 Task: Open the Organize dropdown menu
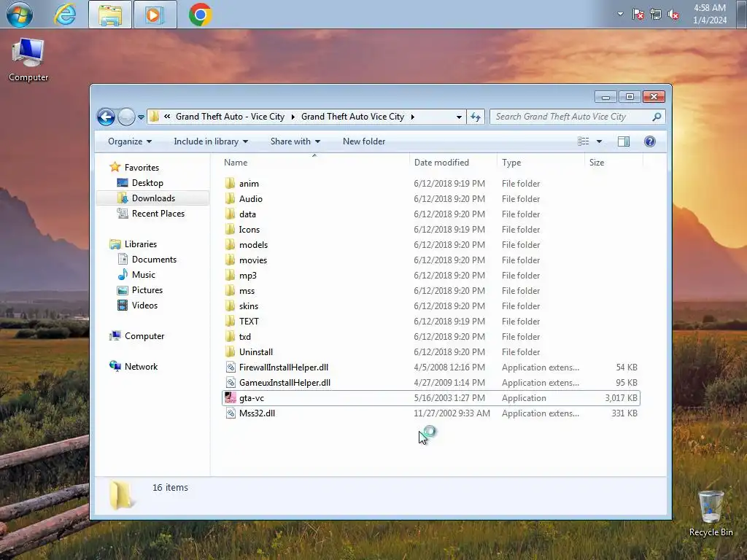(130, 141)
